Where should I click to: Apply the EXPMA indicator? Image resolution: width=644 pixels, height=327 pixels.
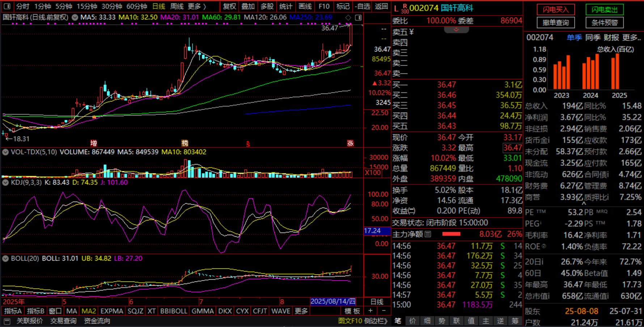(112, 311)
